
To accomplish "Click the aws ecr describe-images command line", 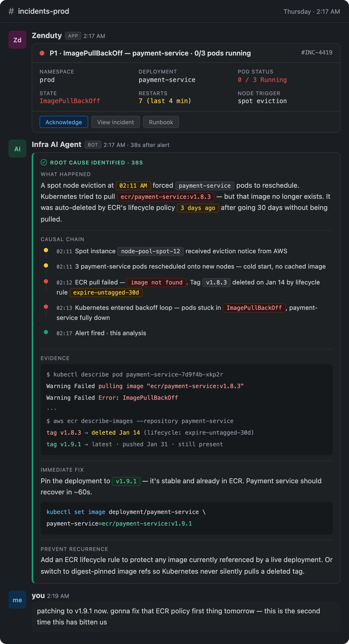I will coord(140,421).
